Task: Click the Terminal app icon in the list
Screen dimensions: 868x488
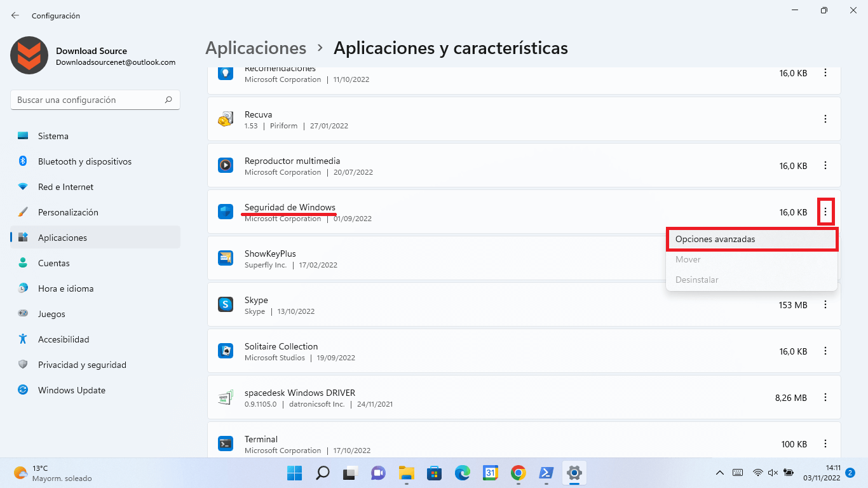Action: point(226,444)
